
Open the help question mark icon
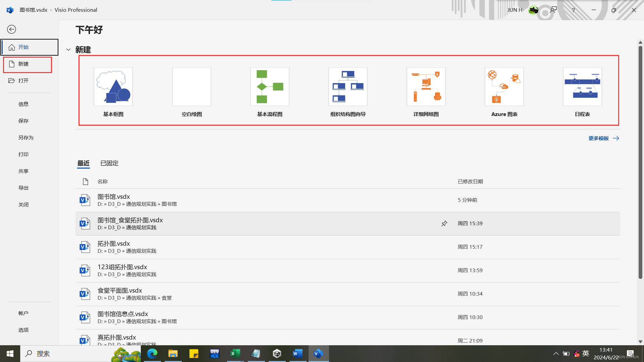pos(573,10)
